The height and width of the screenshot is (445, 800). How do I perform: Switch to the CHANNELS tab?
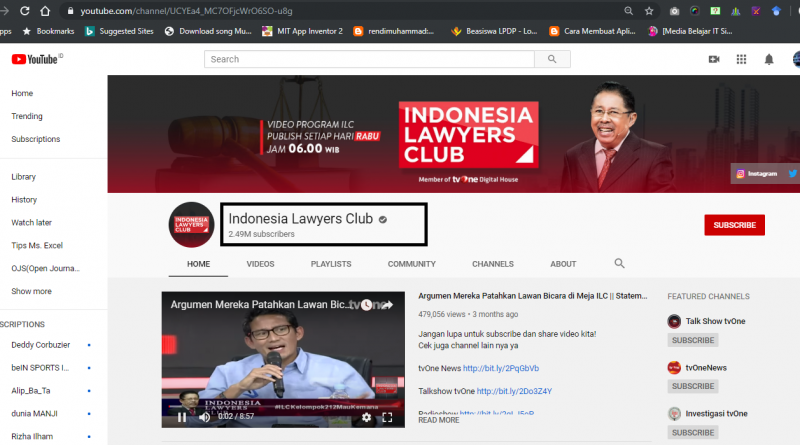493,264
